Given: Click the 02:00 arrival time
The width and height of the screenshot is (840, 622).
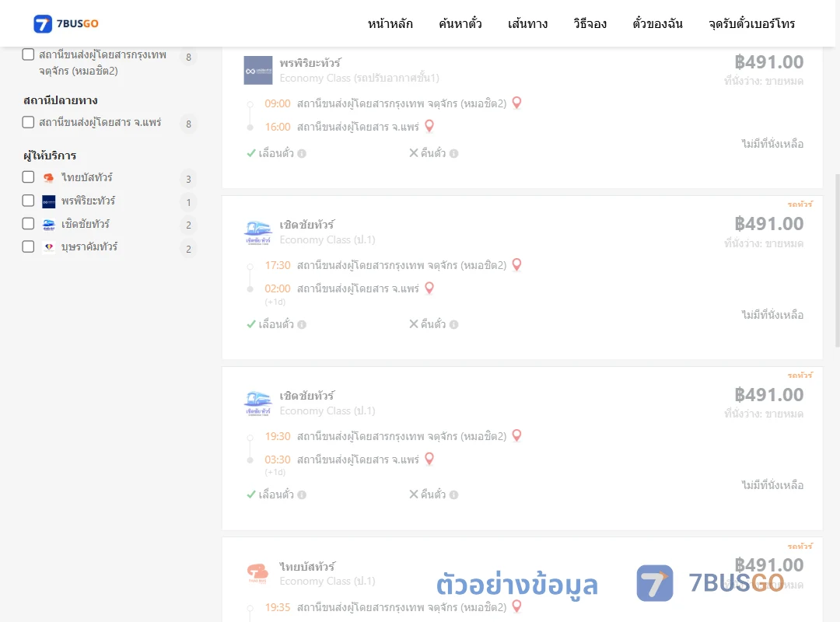Looking at the screenshot, I should [278, 288].
